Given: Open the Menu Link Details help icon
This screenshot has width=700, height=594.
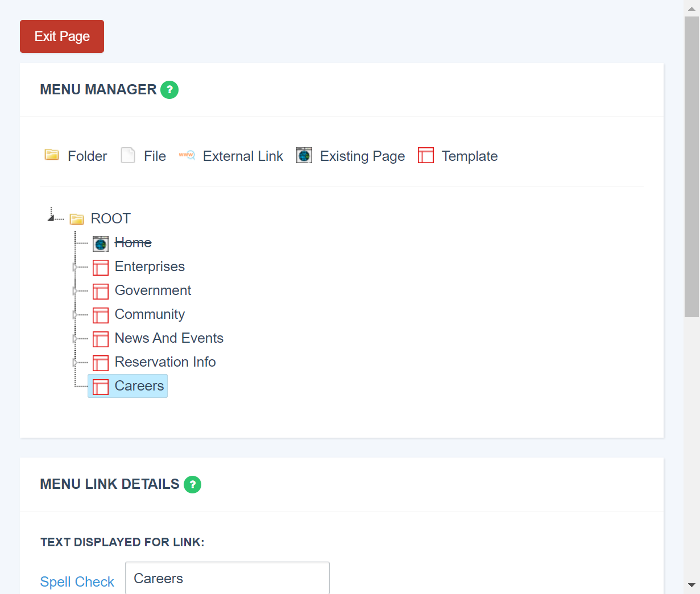Looking at the screenshot, I should click(x=193, y=484).
